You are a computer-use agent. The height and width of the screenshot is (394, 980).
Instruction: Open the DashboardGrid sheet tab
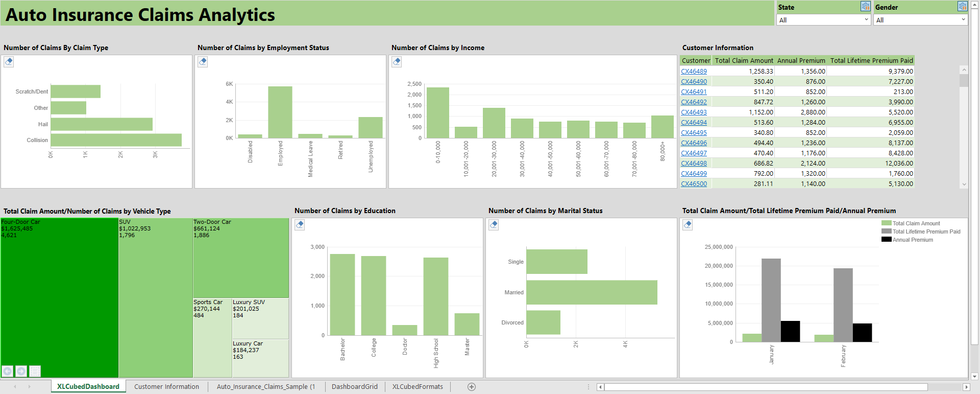point(354,387)
